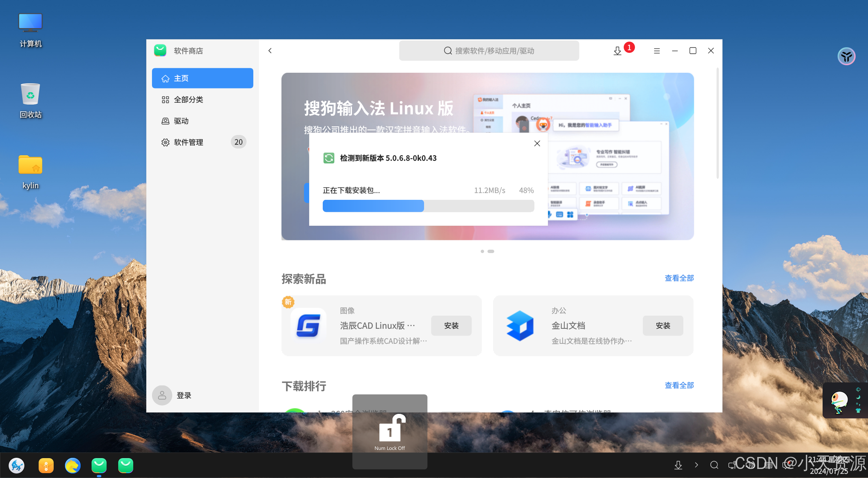Image resolution: width=868 pixels, height=478 pixels.
Task: Click the magnifier icon in search box
Action: (448, 51)
